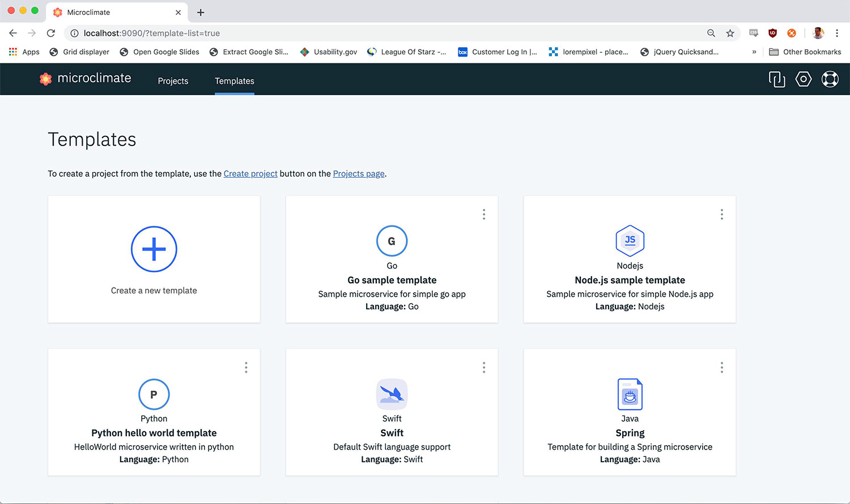Select the Go language icon
Viewport: 850px width, 504px height.
(x=392, y=240)
